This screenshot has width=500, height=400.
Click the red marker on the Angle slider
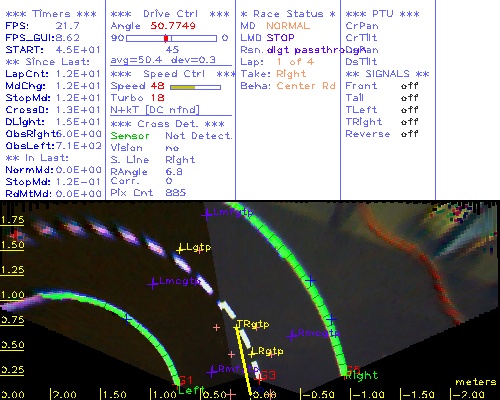tap(166, 38)
